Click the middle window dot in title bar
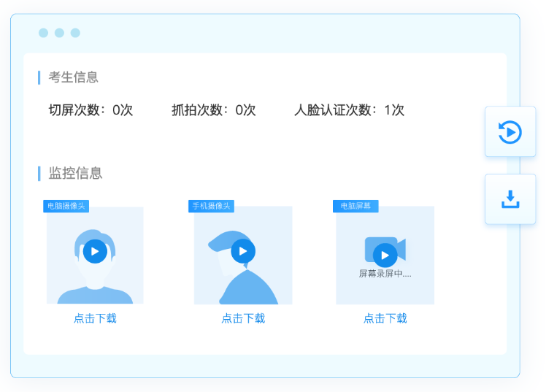This screenshot has height=392, width=557. (59, 33)
